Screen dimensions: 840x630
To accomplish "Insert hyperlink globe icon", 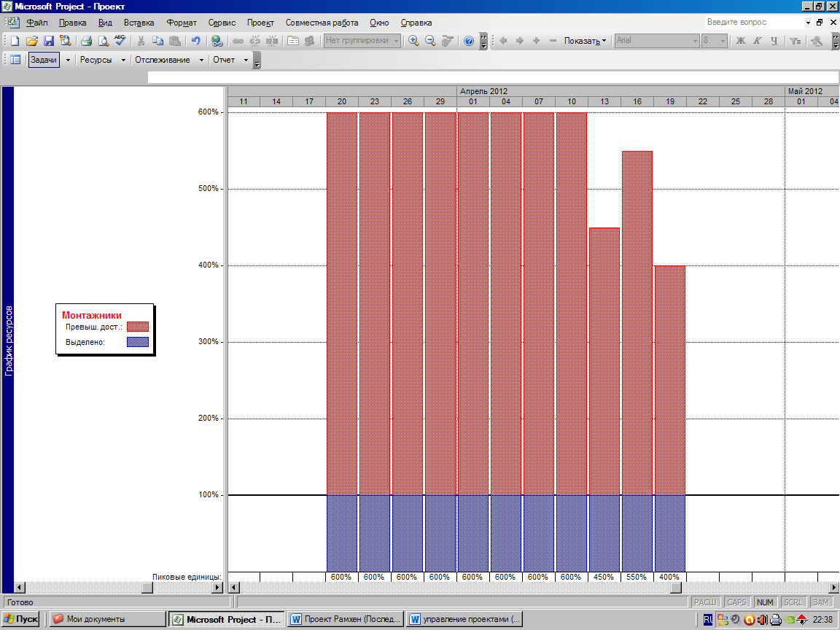I will click(x=217, y=41).
